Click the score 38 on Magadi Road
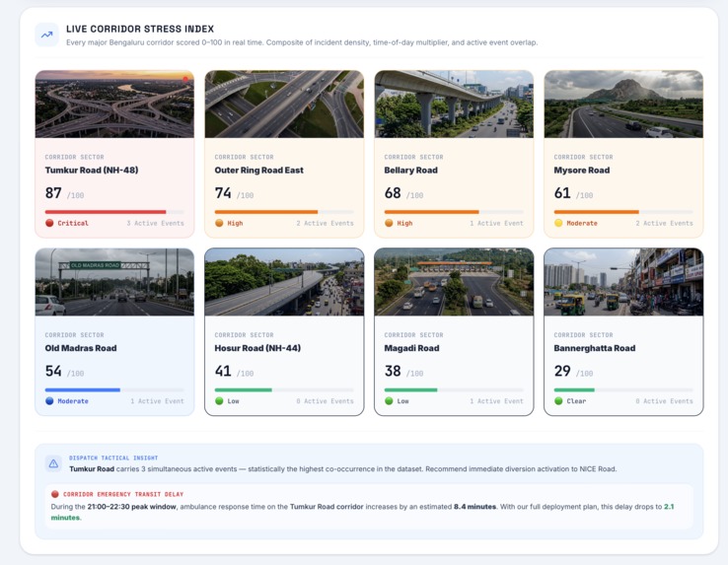The width and height of the screenshot is (728, 565). 393,371
